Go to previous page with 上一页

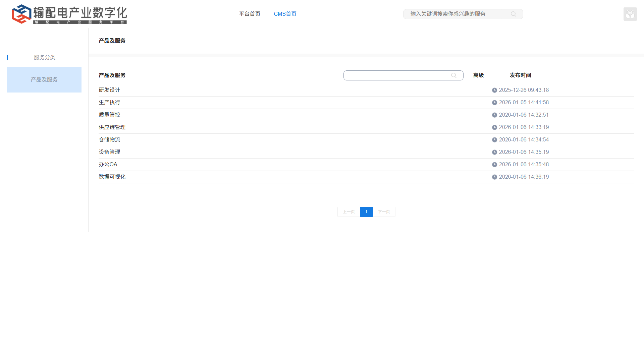point(348,212)
